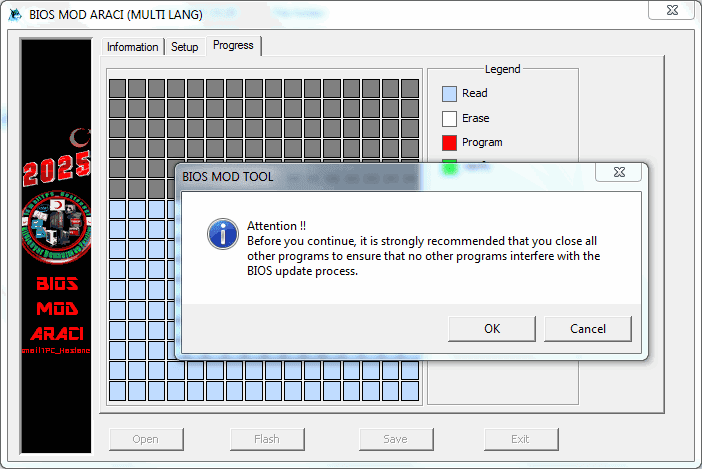
Task: Click the BIOS MOD ARACI title bar icon
Action: pos(15,13)
